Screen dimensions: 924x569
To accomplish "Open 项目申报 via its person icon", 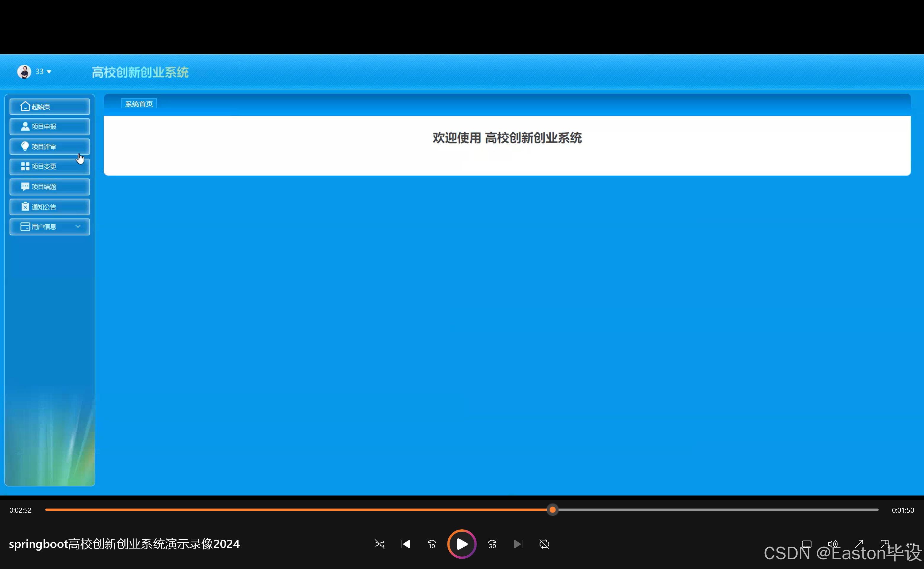I will click(25, 126).
